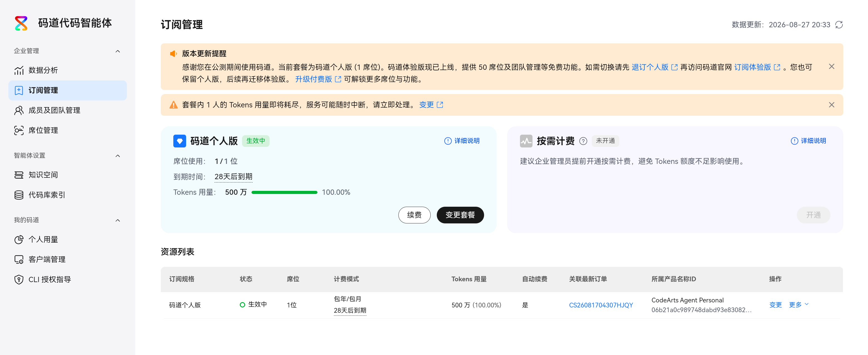Click the 续费 button

[x=414, y=215]
